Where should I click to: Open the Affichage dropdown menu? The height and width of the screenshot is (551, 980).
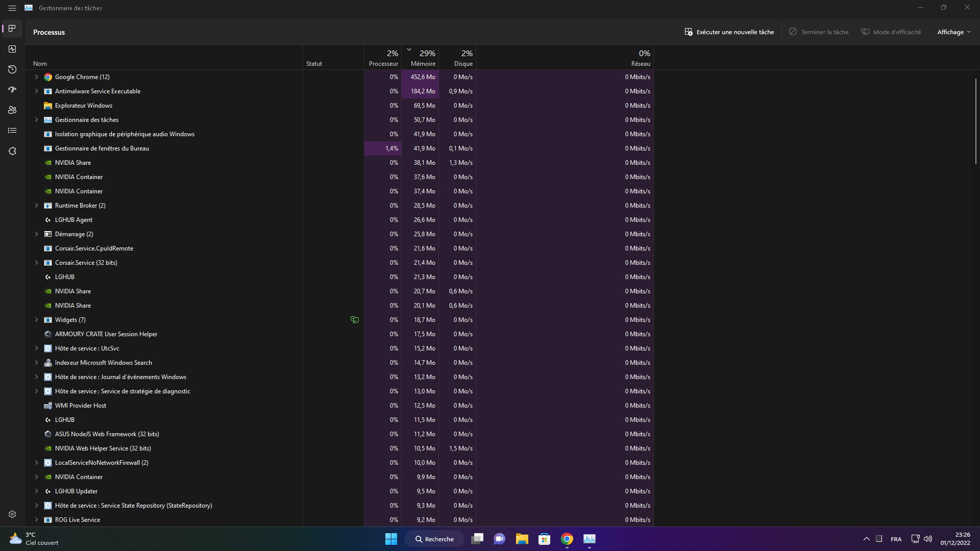click(x=953, y=32)
